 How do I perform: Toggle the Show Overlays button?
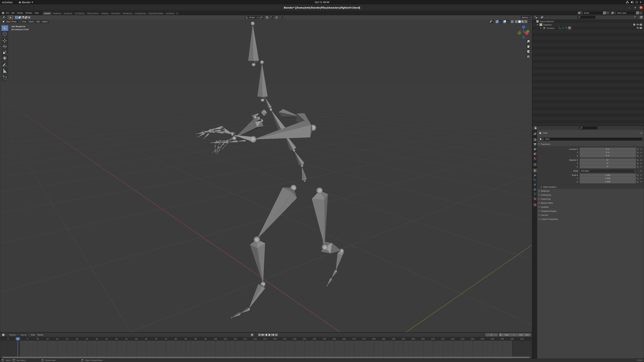[x=504, y=22]
